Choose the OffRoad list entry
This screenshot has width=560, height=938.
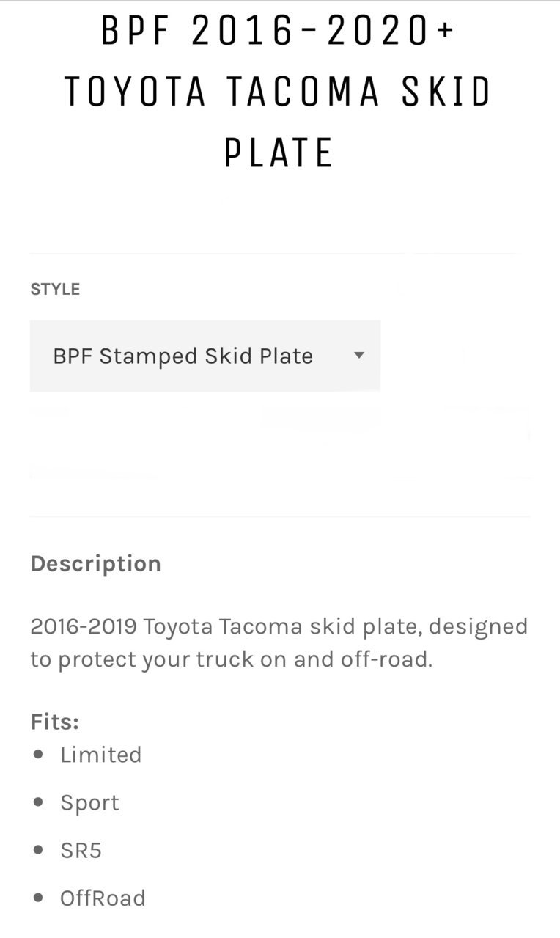(x=103, y=898)
